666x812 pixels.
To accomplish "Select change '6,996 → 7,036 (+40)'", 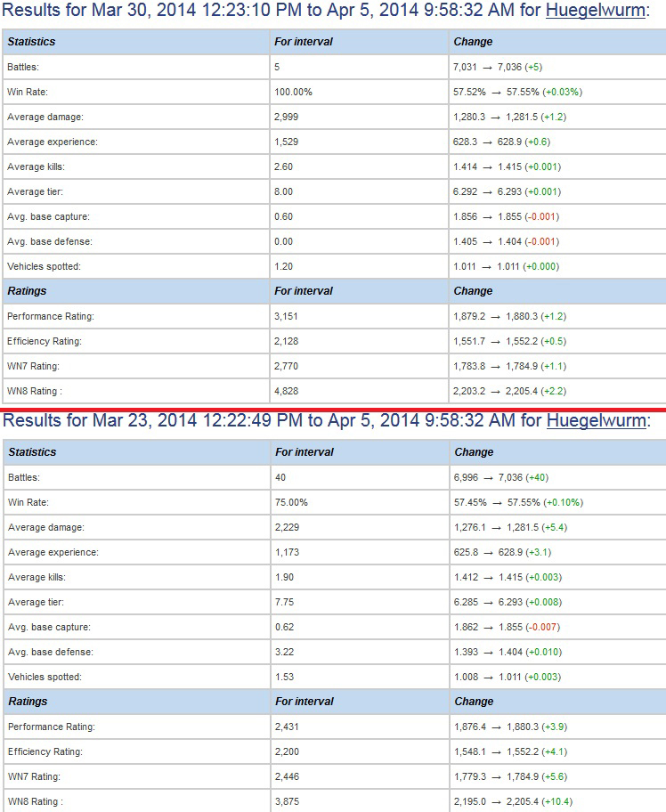I will click(500, 477).
